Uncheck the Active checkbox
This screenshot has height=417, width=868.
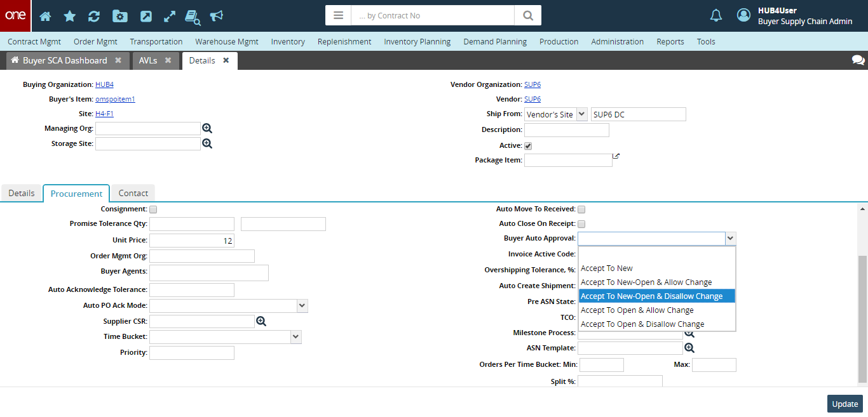coord(528,146)
